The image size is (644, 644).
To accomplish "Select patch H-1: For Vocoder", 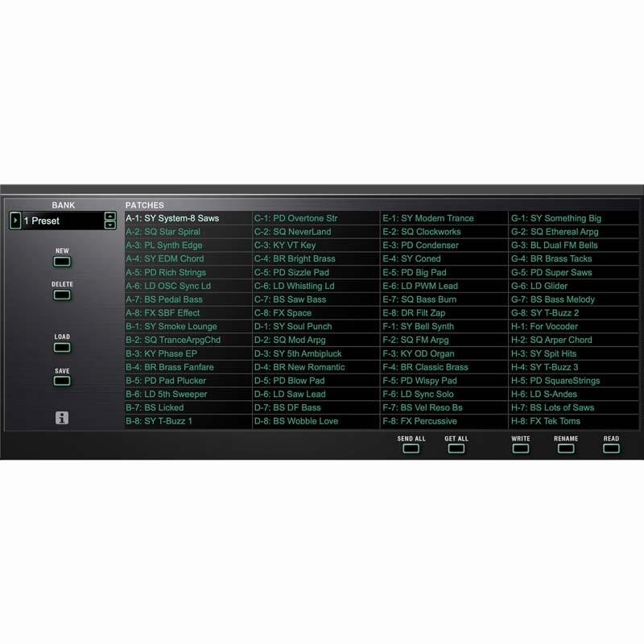I will click(574, 327).
